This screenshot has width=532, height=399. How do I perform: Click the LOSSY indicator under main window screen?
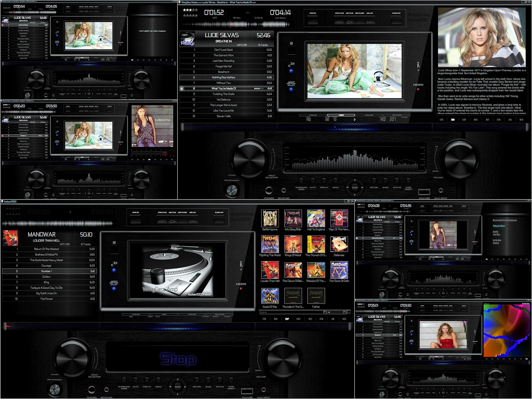pyautogui.click(x=341, y=115)
